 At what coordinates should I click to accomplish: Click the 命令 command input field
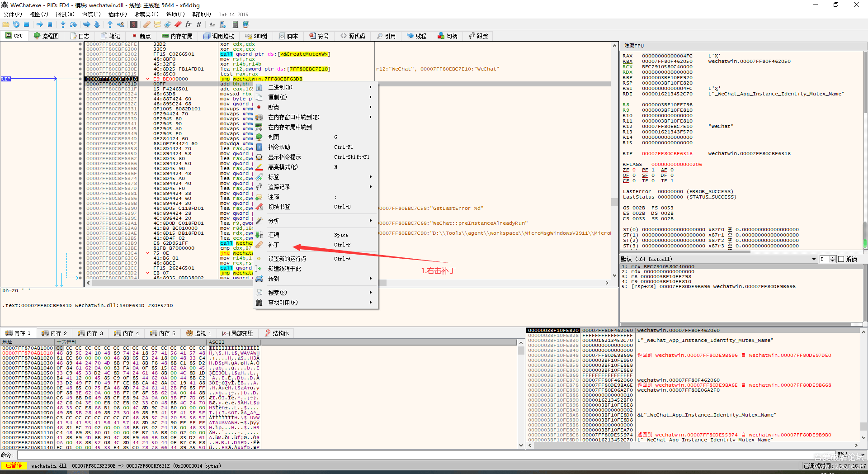click(407, 455)
